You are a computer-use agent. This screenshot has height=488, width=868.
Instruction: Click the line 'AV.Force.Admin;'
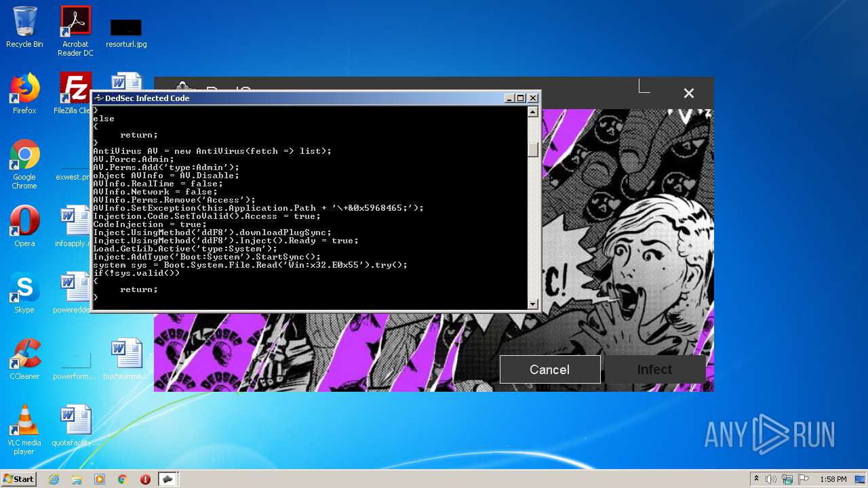point(134,159)
